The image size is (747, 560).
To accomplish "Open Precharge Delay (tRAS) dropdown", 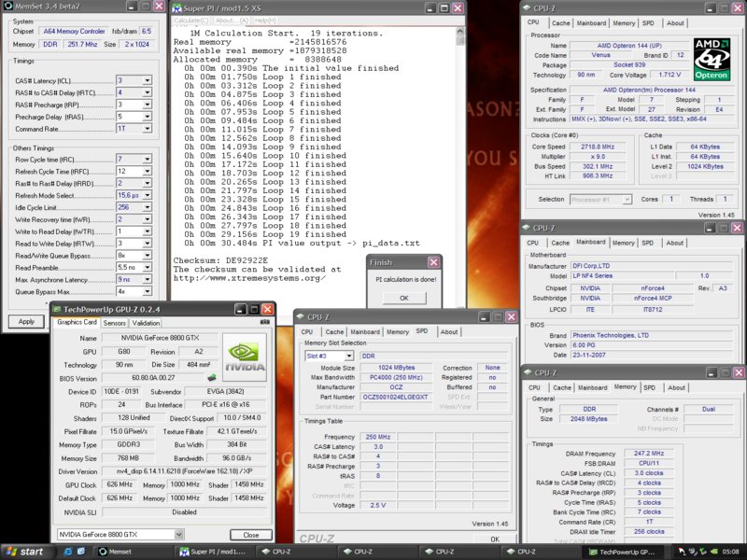I will point(148,117).
